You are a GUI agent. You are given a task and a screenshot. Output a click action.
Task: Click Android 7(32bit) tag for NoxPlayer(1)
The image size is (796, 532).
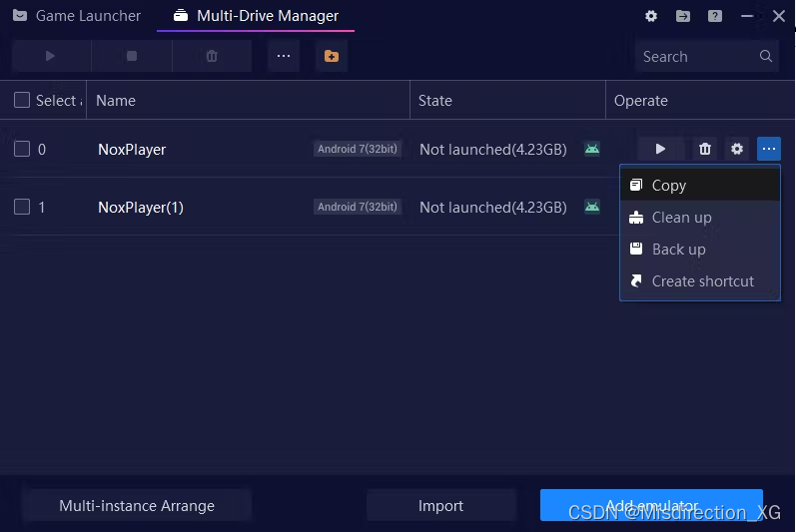click(x=358, y=207)
